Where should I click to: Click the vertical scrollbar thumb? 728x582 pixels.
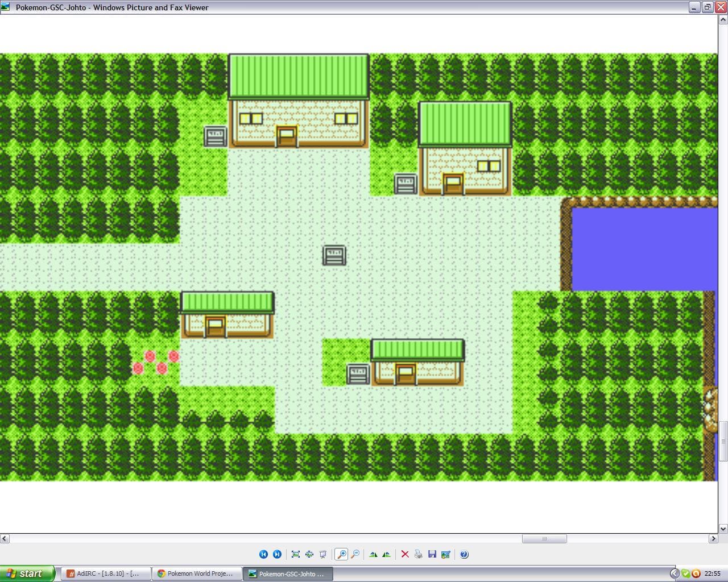coord(723,441)
